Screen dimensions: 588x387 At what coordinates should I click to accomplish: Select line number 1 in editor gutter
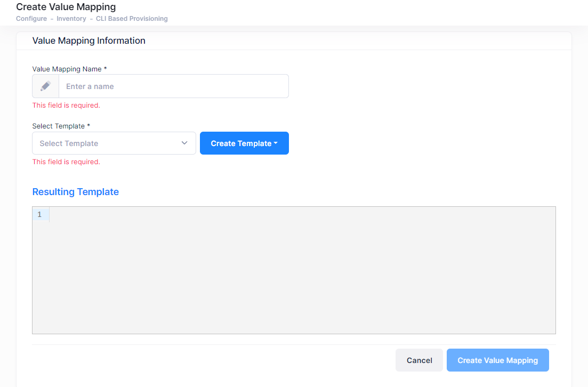point(40,214)
